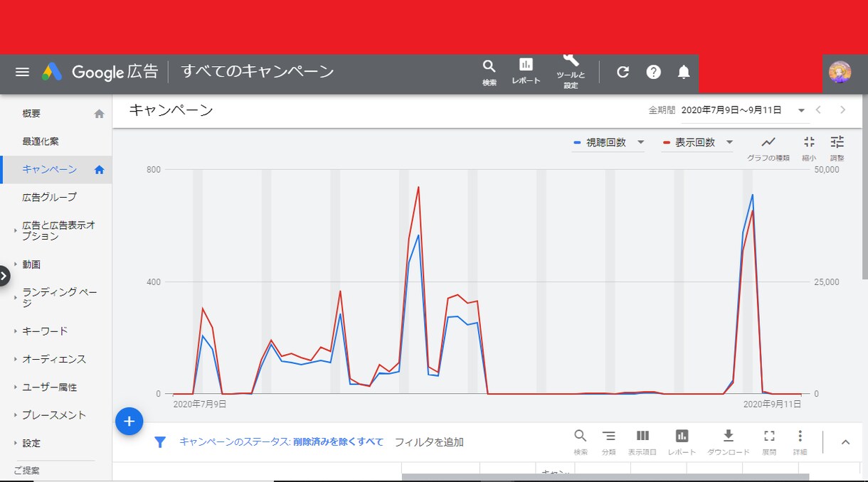Go to next date period arrow
The height and width of the screenshot is (482, 868).
pos(843,110)
